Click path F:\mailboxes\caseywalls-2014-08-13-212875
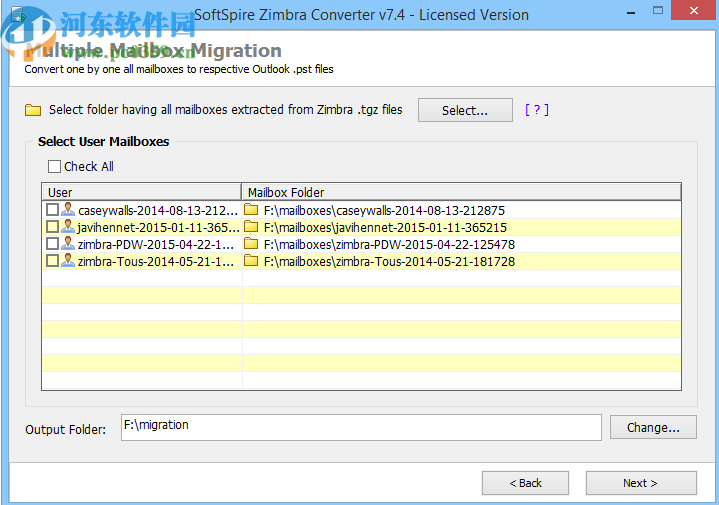 [x=384, y=211]
